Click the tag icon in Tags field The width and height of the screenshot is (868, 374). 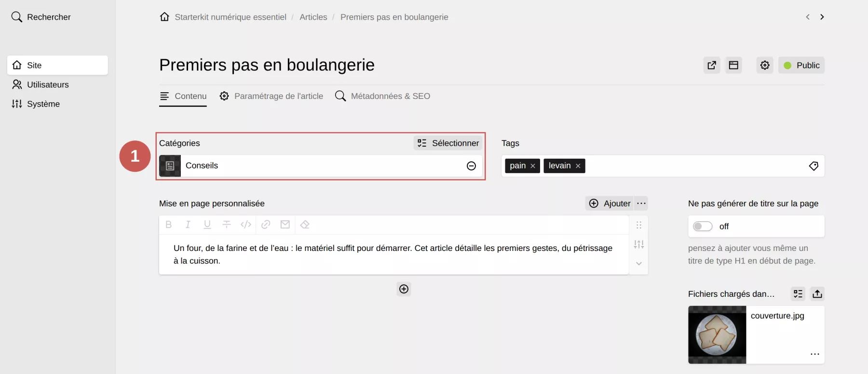coord(814,166)
